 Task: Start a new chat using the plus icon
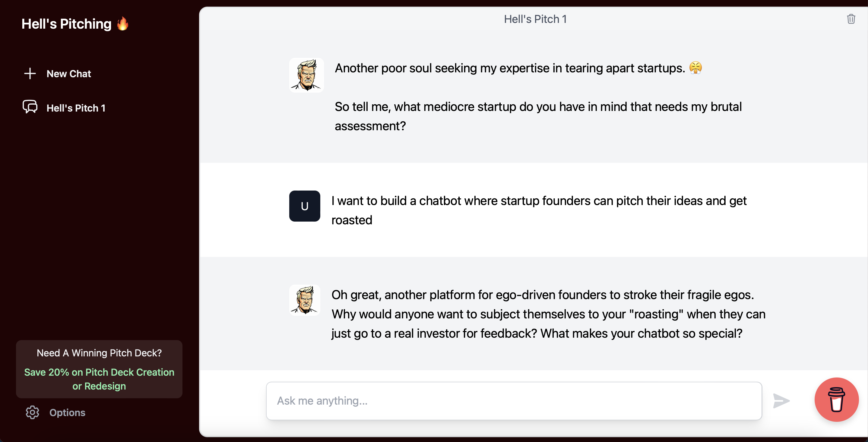[30, 74]
